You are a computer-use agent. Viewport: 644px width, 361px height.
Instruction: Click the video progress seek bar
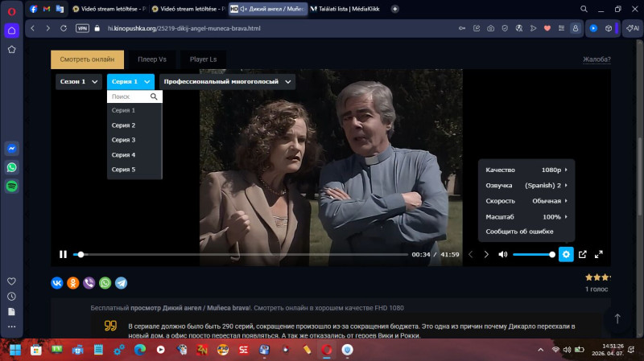click(241, 254)
